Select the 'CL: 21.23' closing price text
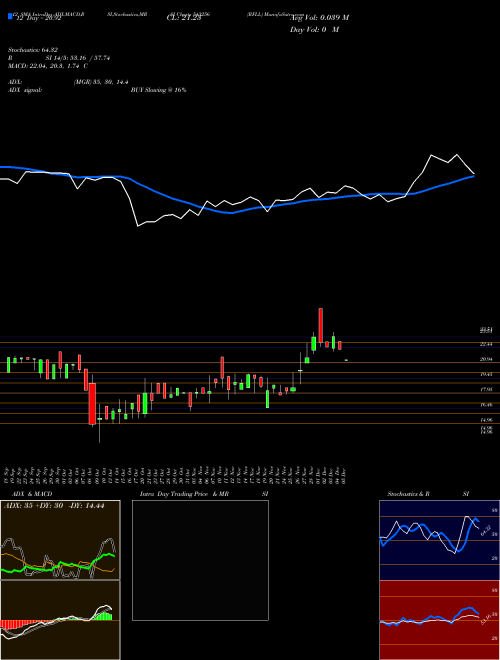Viewport: 500px width, 660px height. [184, 18]
